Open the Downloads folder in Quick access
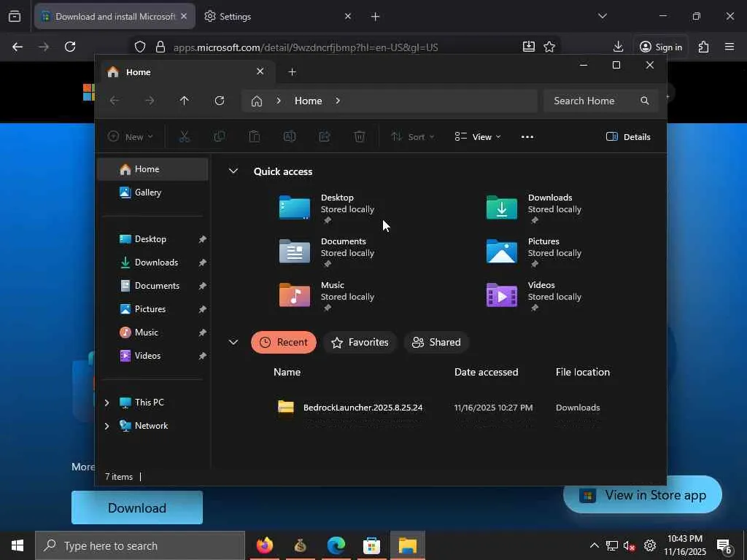 point(535,208)
